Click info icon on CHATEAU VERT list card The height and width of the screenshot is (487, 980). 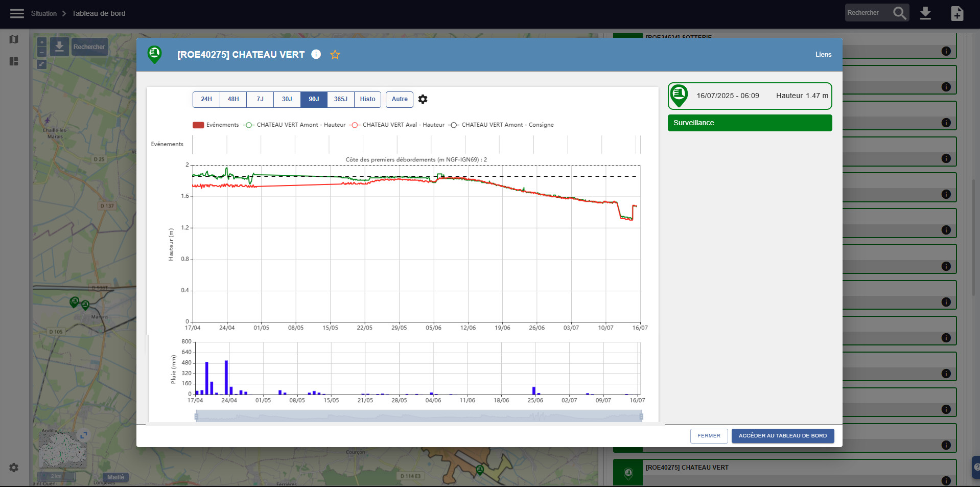click(x=946, y=480)
